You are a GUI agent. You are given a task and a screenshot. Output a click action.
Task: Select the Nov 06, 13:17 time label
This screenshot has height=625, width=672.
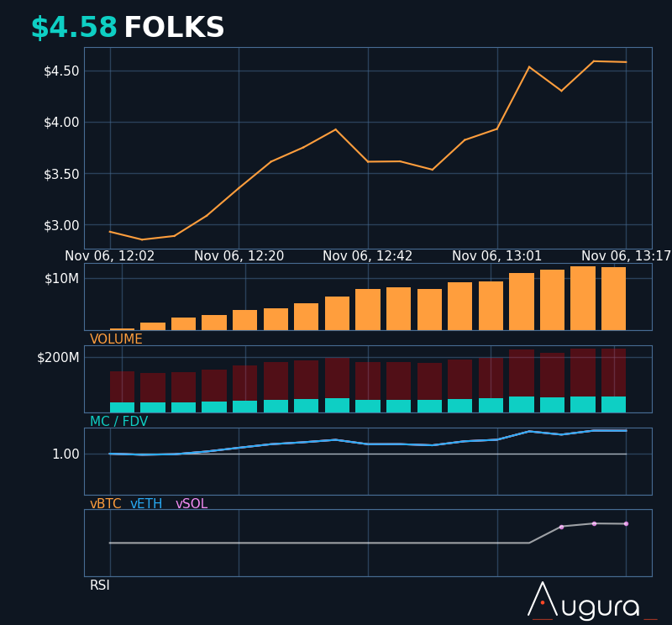point(626,256)
